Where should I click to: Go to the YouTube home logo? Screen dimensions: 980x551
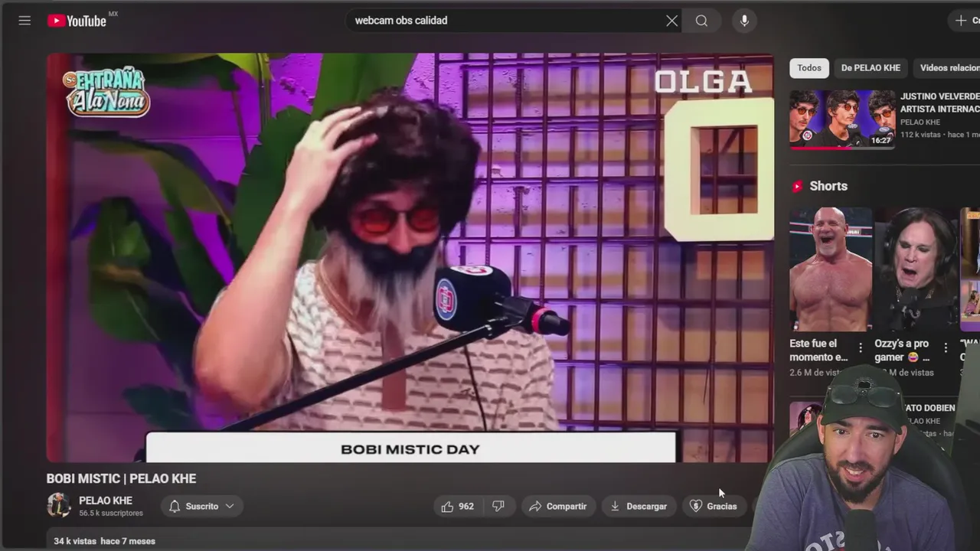tap(77, 21)
